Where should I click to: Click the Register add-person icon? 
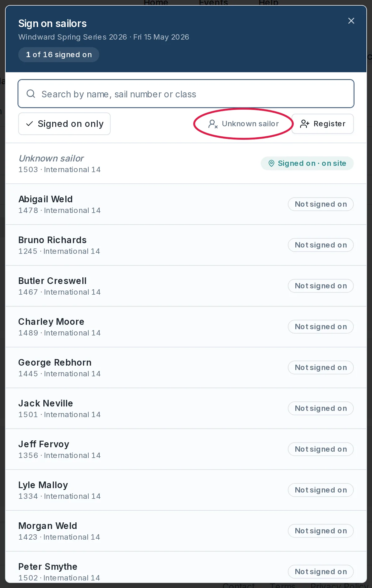pyautogui.click(x=304, y=124)
